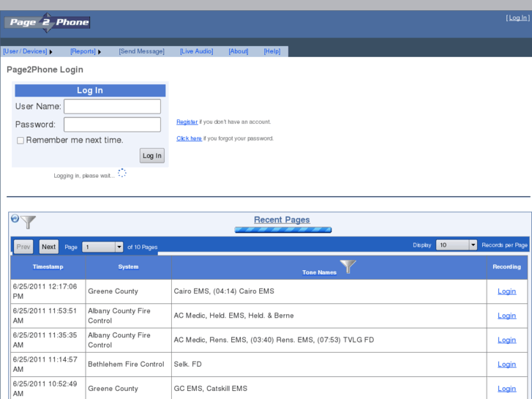Follow the Click here forgot password link
The image size is (532, 399).
point(189,138)
